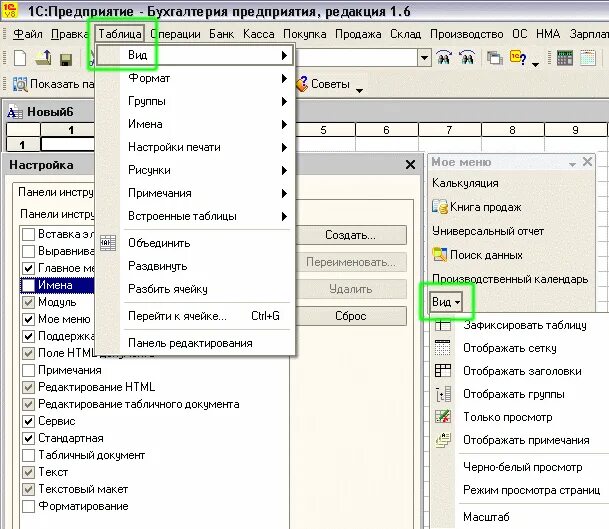Click the Отображать группы icon
609x529 pixels.
[x=443, y=394]
